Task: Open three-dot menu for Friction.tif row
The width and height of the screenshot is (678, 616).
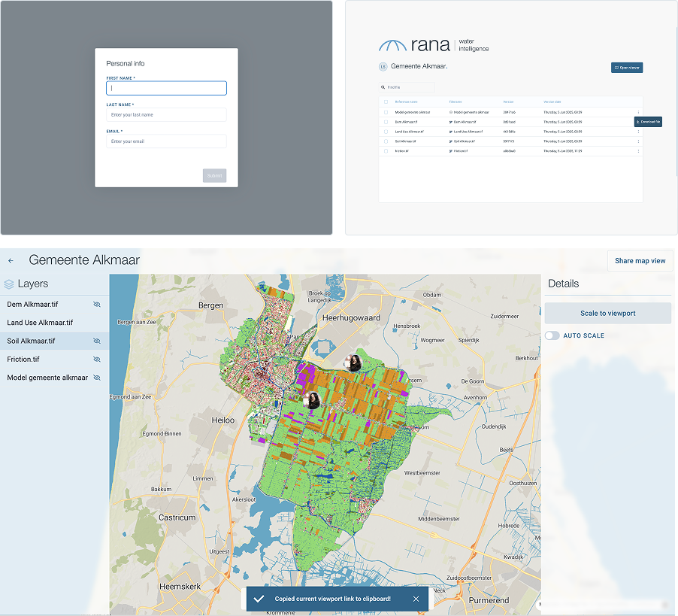Action: tap(638, 151)
